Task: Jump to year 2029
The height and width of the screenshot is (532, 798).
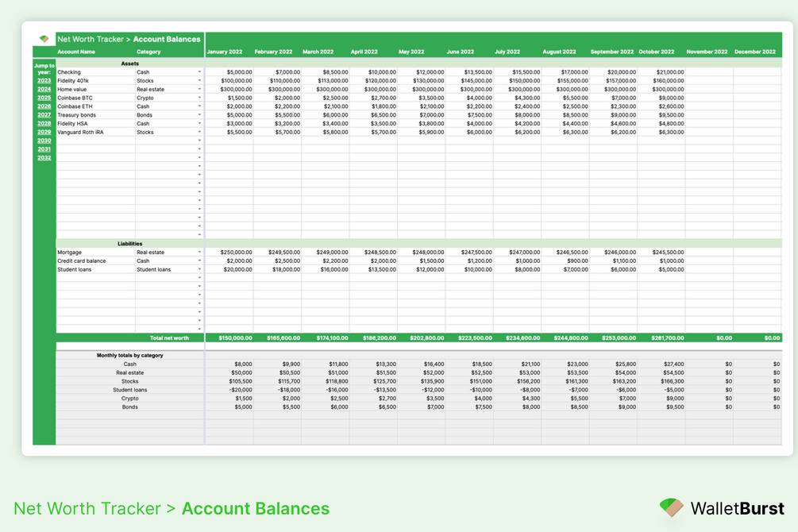Action: click(x=44, y=132)
